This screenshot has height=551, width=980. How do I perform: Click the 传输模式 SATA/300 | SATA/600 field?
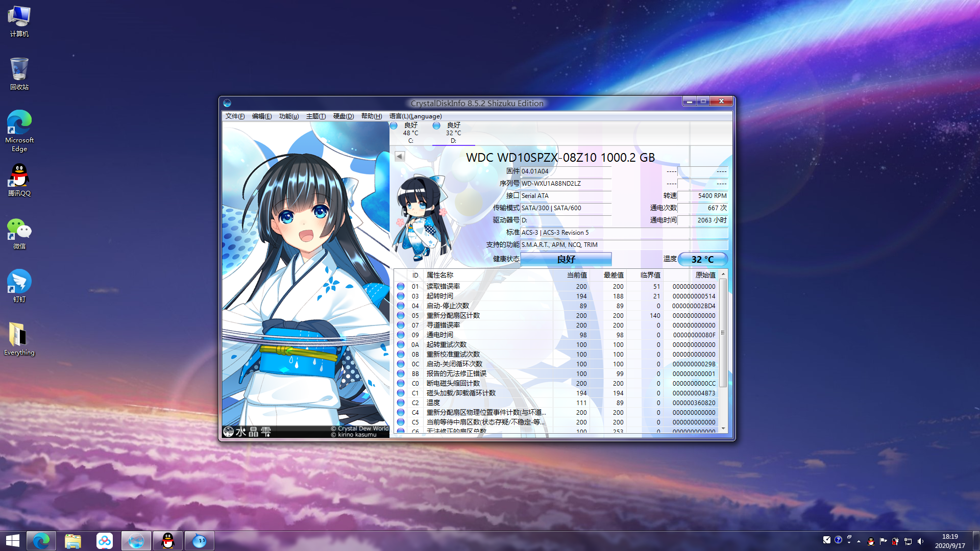pyautogui.click(x=566, y=208)
